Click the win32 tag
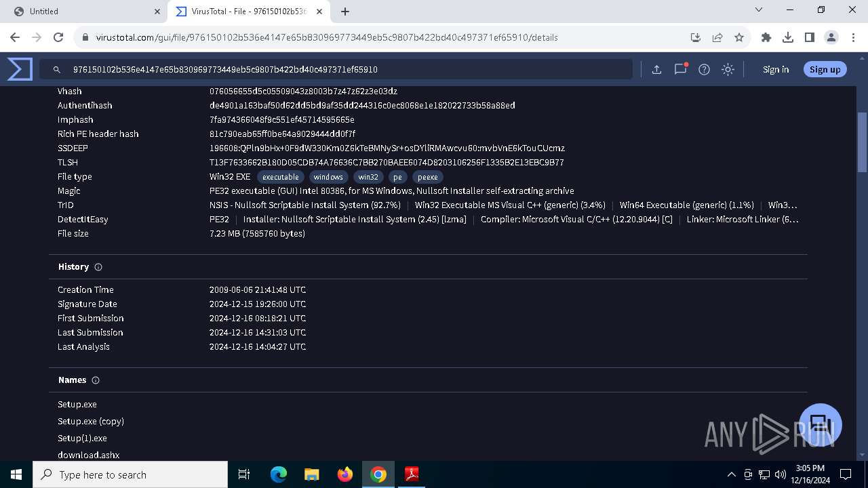This screenshot has height=488, width=868. click(368, 177)
